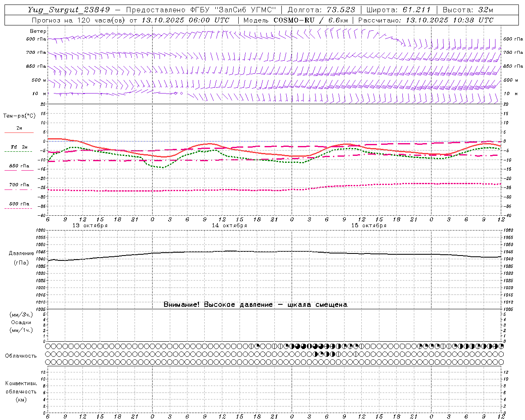Select the Осадки section label
The width and height of the screenshot is (525, 420).
click(x=21, y=322)
